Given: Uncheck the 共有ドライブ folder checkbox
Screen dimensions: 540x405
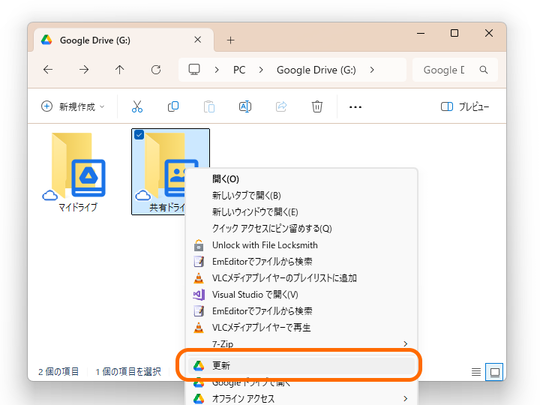Looking at the screenshot, I should click(x=139, y=135).
